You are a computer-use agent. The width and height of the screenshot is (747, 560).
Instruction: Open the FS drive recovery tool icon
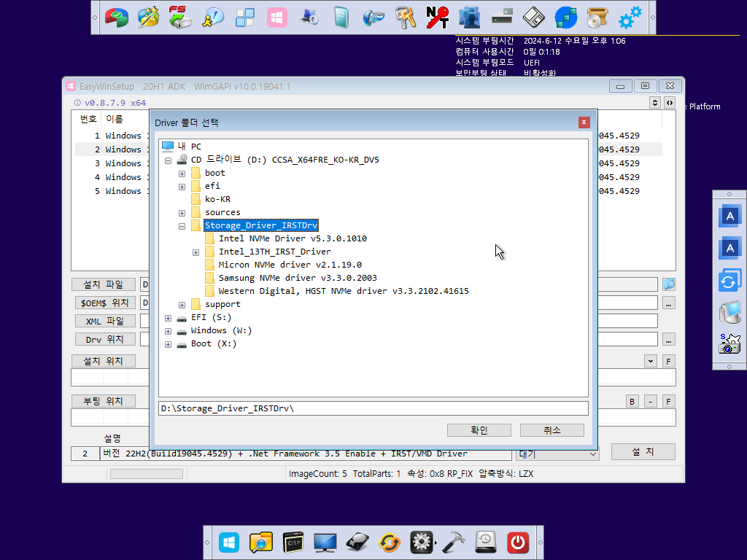point(180,17)
